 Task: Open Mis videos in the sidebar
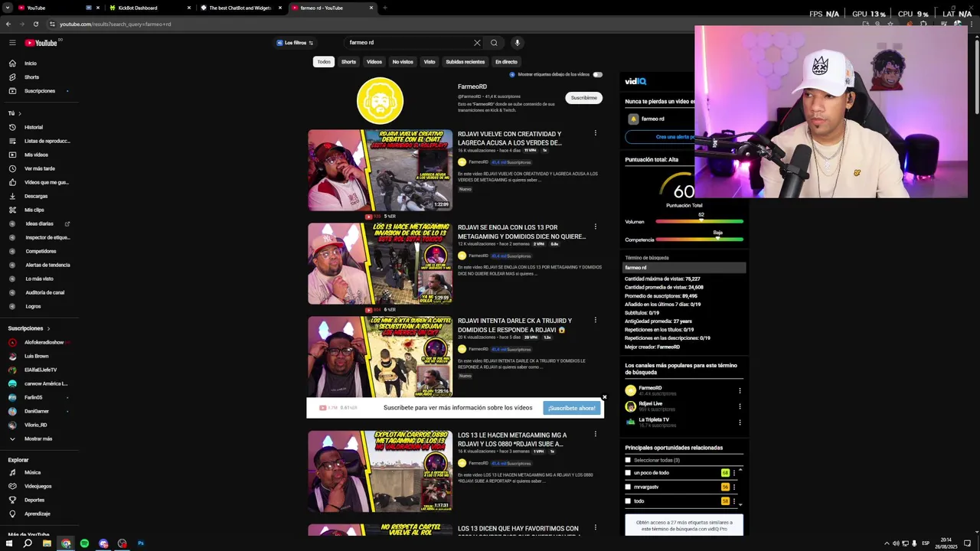[x=36, y=155]
